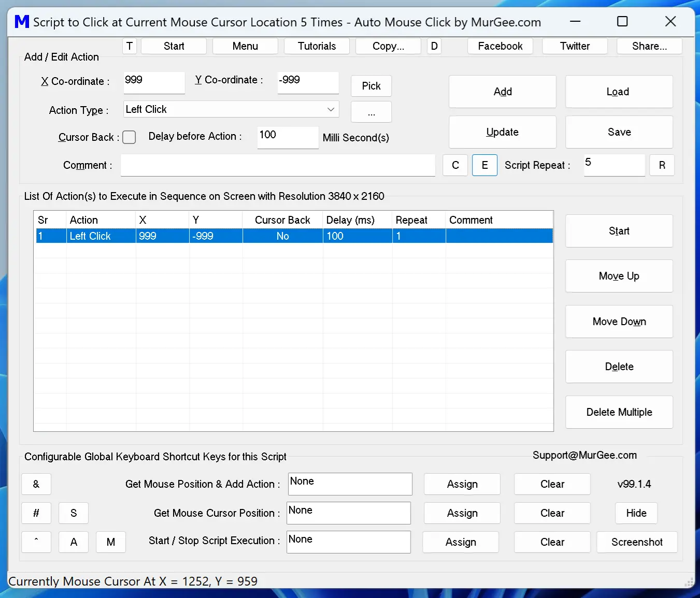Click the # shortcut key button
Image resolution: width=700 pixels, height=598 pixels.
pos(36,513)
